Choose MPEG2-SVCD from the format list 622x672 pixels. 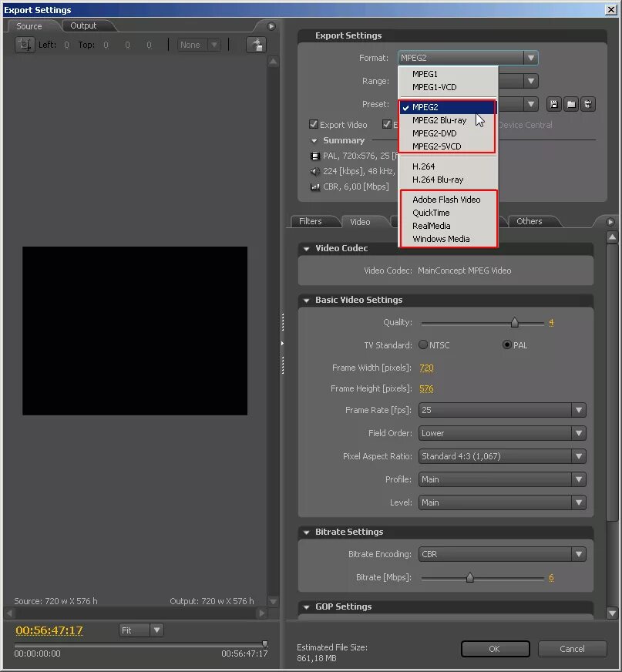click(448, 146)
